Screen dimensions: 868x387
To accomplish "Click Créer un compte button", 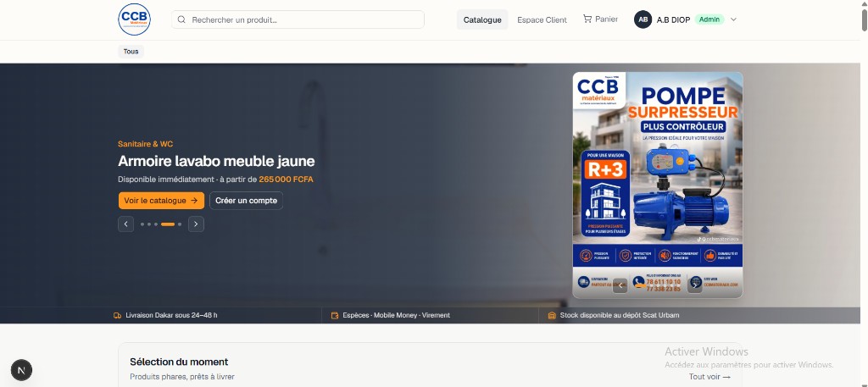I will tap(247, 201).
